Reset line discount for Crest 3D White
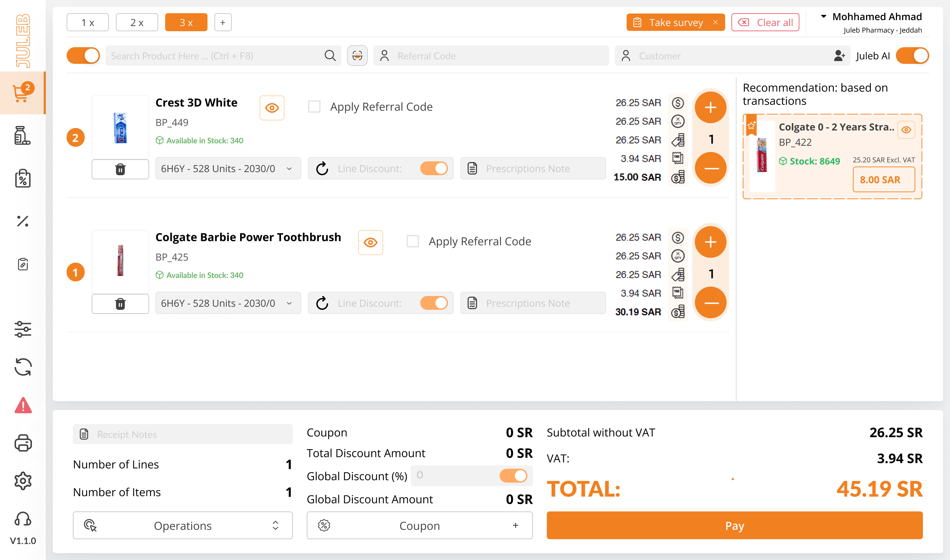Image resolution: width=950 pixels, height=560 pixels. [x=322, y=169]
